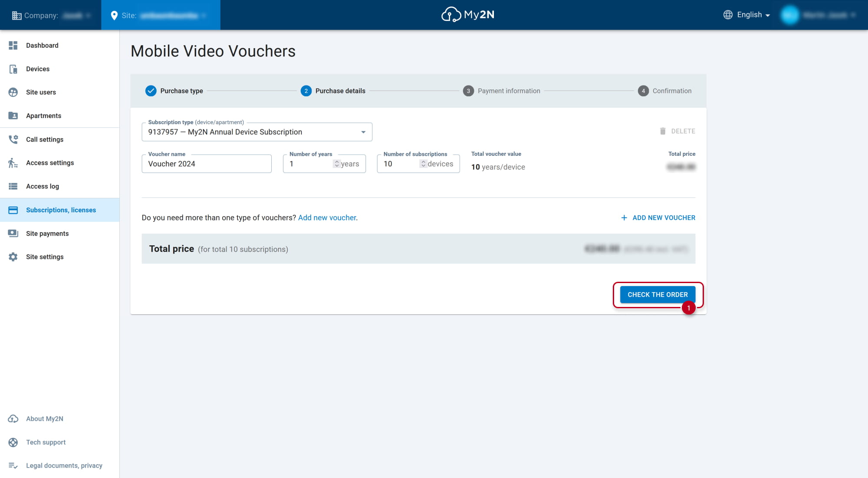Click the Purchase type checkmark step icon
Image resolution: width=868 pixels, height=478 pixels.
151,91
